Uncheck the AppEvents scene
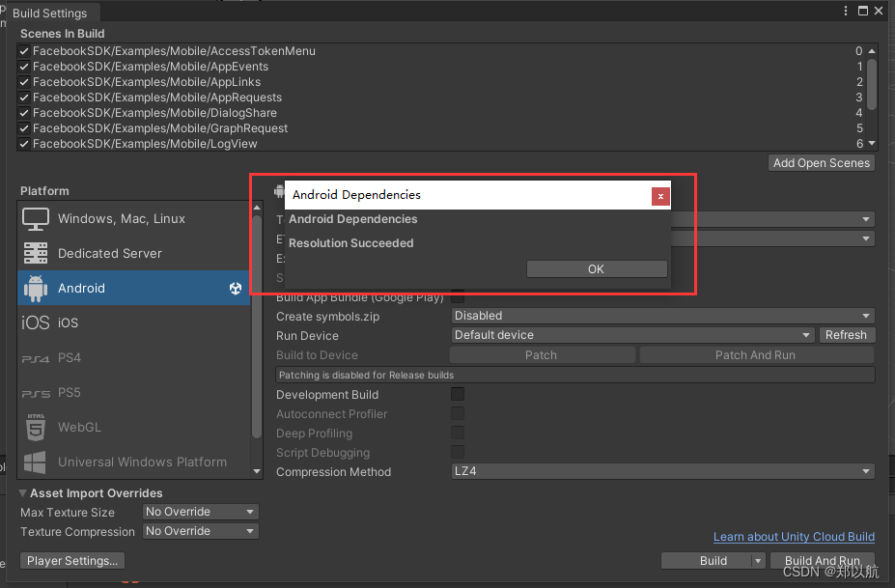Screen dimensions: 895x588 pyautogui.click(x=24, y=67)
